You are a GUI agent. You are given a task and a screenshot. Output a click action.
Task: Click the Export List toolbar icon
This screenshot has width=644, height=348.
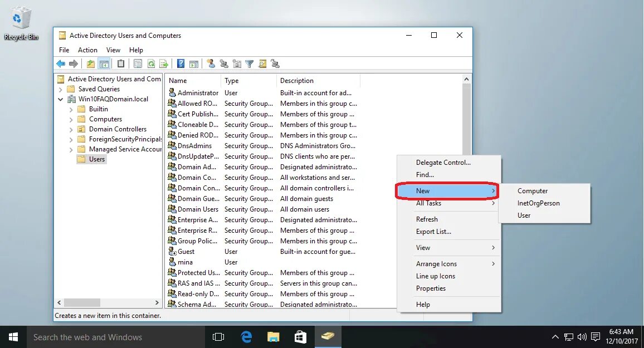pyautogui.click(x=163, y=63)
